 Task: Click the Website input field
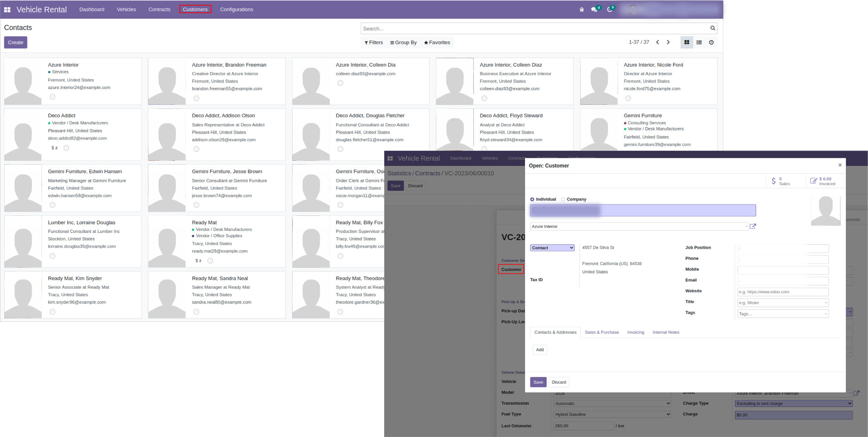pyautogui.click(x=783, y=292)
